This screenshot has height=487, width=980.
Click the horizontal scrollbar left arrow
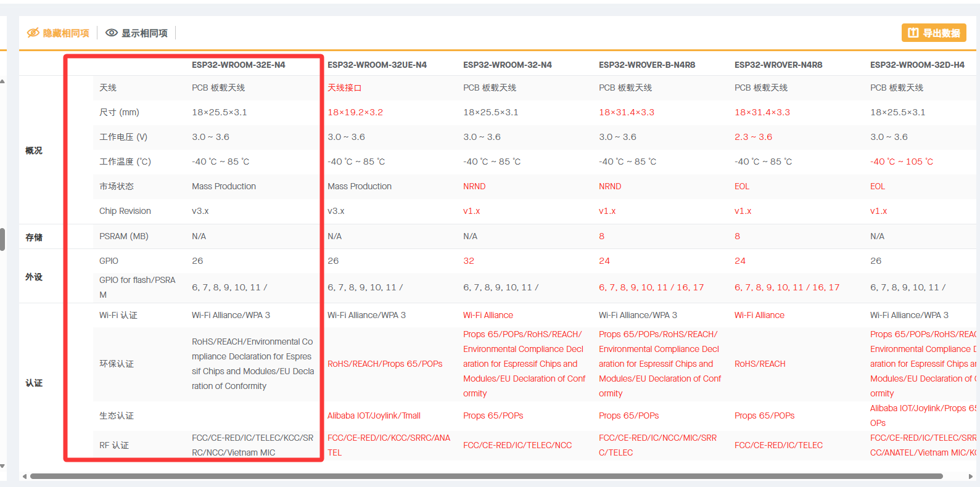tap(25, 477)
